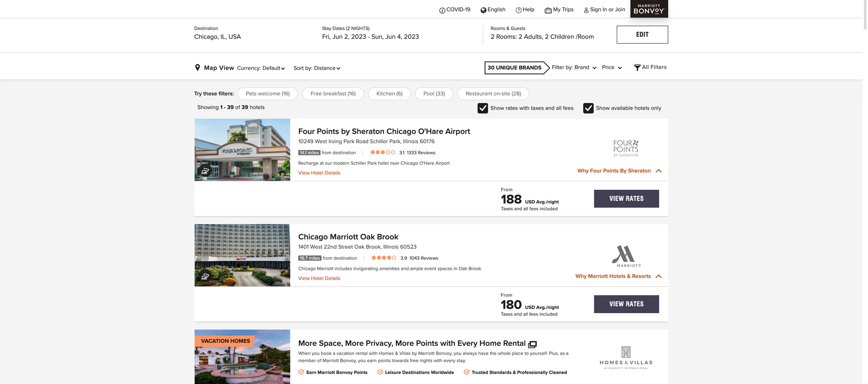The height and width of the screenshot is (384, 868).
Task: Open photo gallery icon on Marriott Oak Brook image
Action: [x=205, y=276]
